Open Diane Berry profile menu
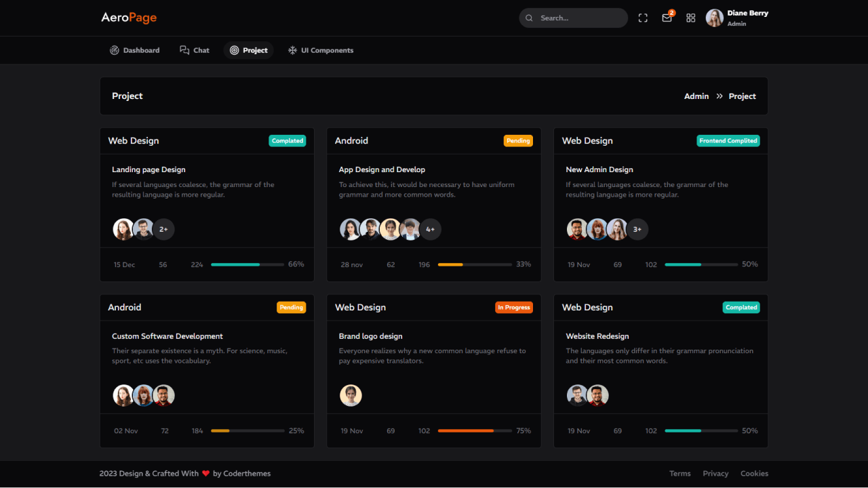The width and height of the screenshot is (868, 488). (736, 18)
